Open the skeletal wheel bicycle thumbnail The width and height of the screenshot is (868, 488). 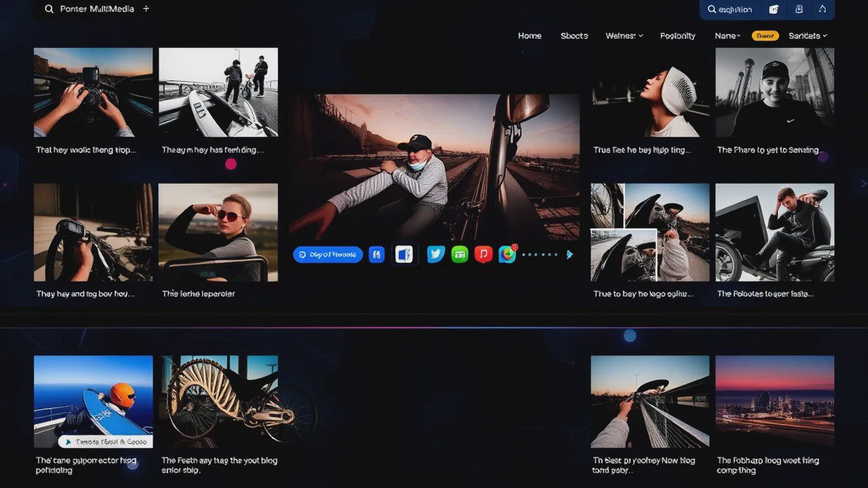click(x=218, y=402)
